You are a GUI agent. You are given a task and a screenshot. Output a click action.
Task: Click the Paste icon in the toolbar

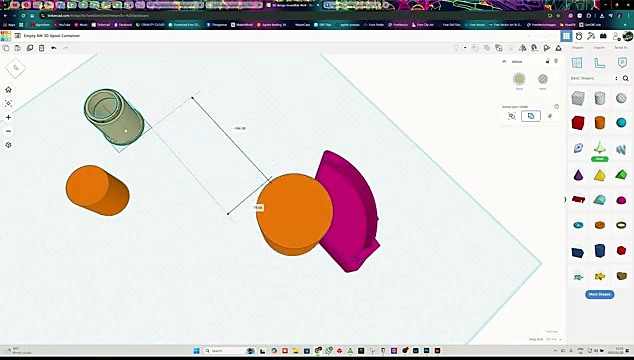pyautogui.click(x=17, y=48)
